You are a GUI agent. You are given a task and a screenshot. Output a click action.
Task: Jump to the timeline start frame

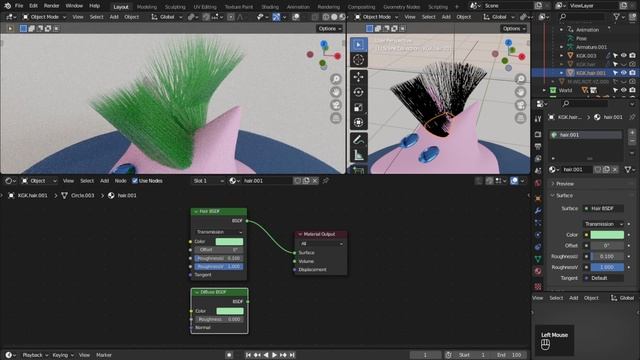tap(248, 355)
